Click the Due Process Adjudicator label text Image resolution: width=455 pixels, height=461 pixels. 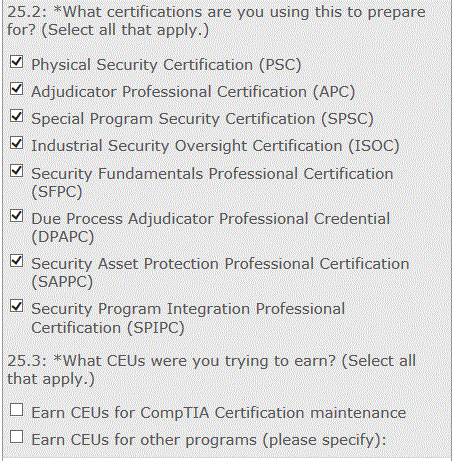coord(211,227)
